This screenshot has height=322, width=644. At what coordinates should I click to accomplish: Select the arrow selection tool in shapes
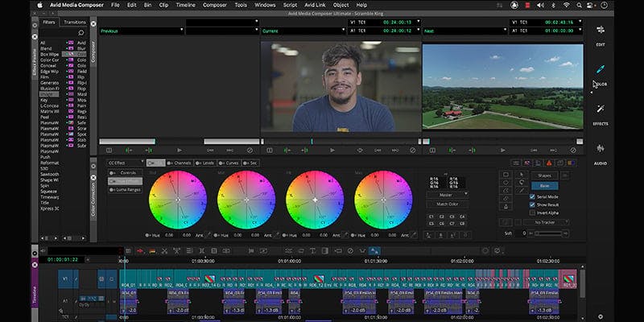click(521, 175)
